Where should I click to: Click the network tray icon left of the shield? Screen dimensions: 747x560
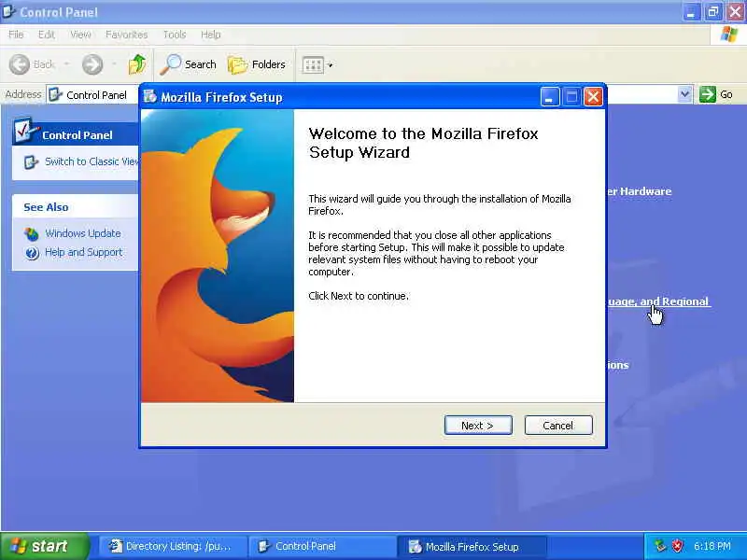click(660, 546)
